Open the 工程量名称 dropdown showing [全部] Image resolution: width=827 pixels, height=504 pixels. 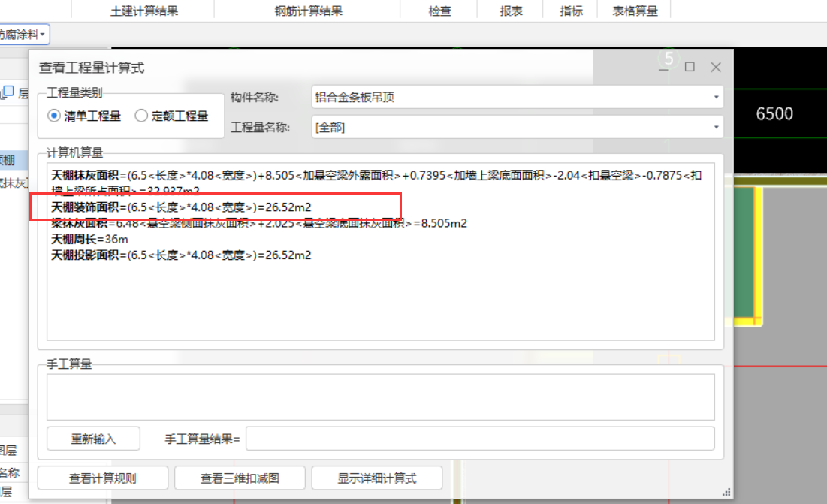coord(517,127)
